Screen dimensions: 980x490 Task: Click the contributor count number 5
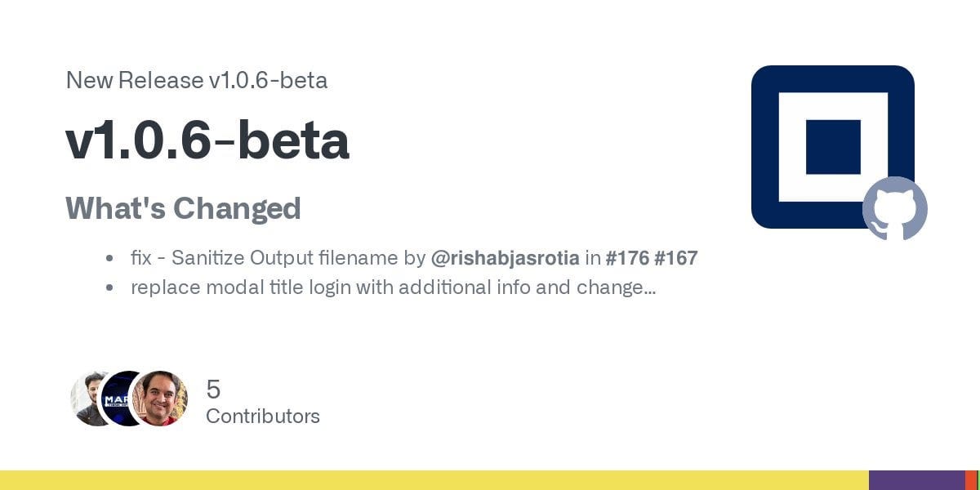[x=213, y=389]
